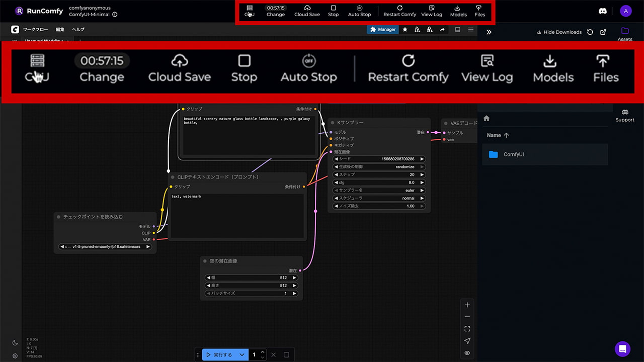Image resolution: width=644 pixels, height=362 pixels.
Task: Toggle Hide Downloads in the files panel
Action: coord(559,32)
